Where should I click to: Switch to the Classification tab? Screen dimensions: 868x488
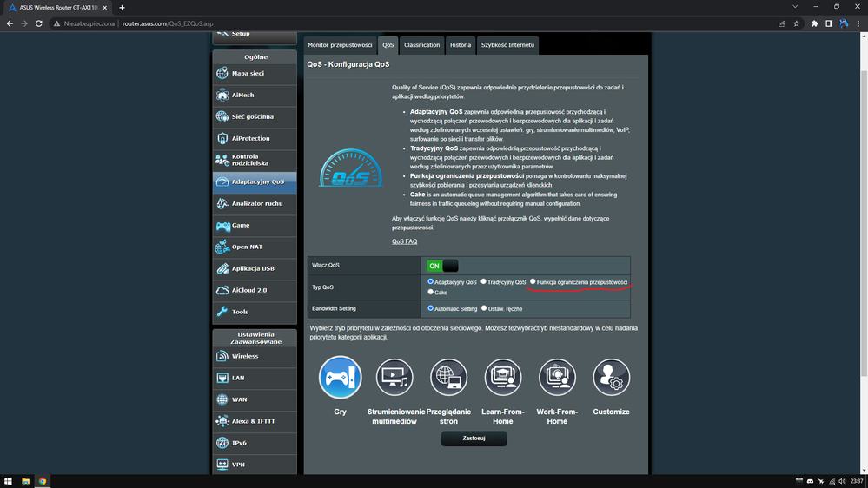click(421, 45)
